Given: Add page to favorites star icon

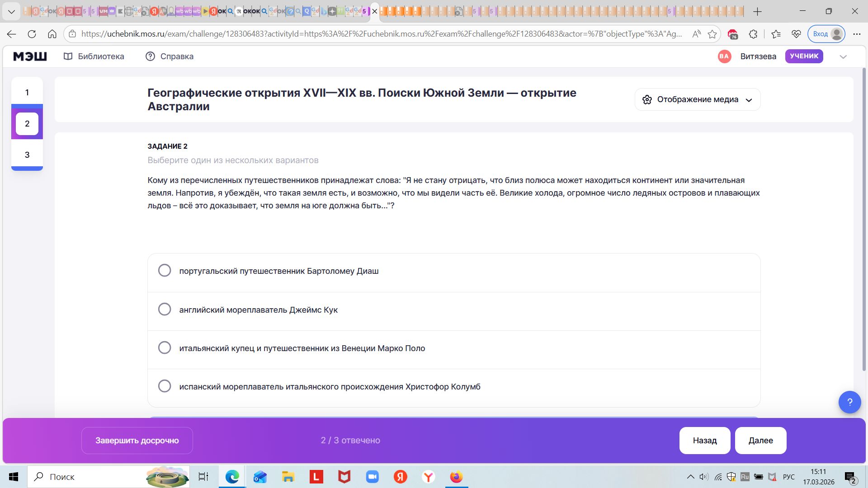Looking at the screenshot, I should [x=712, y=34].
